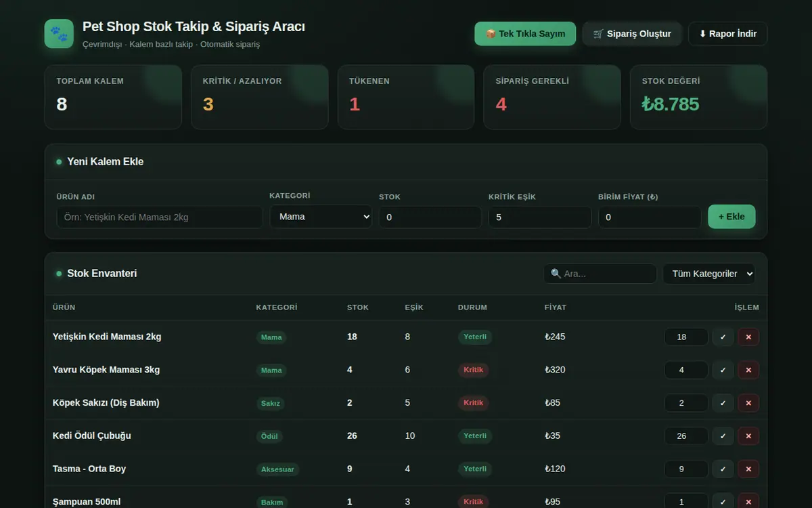Select the Köpek Sakızı (Diş Bakım) product name

[106, 403]
